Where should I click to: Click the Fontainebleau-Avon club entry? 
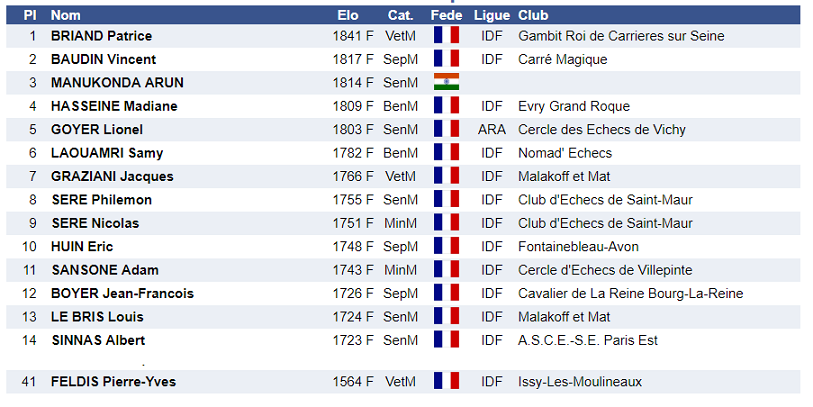578,246
